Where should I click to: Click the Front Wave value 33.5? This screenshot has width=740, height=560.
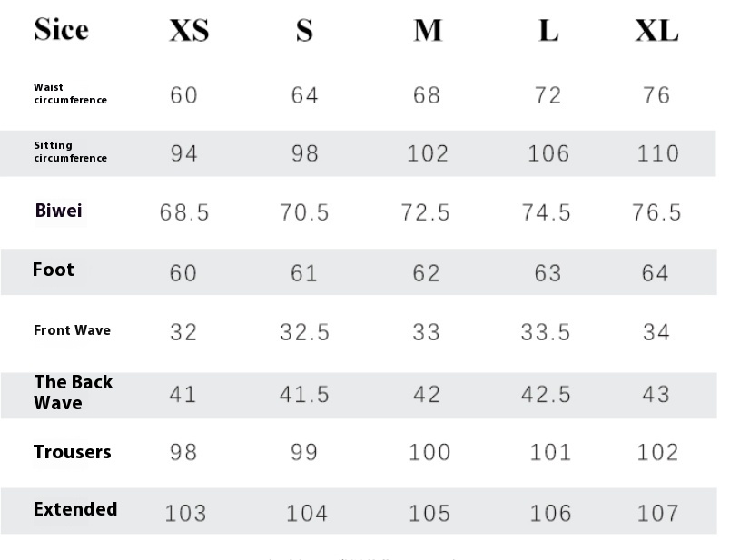[x=546, y=332]
